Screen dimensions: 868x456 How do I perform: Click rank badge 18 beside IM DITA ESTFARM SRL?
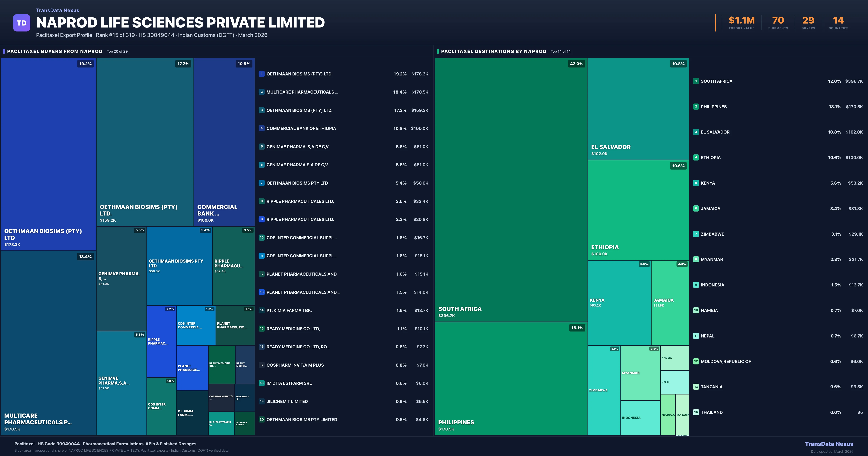(261, 383)
